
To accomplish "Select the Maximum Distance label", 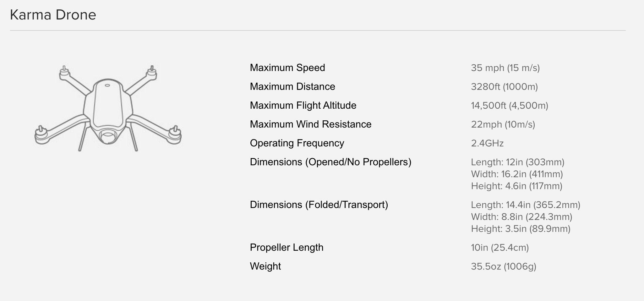I will (292, 86).
